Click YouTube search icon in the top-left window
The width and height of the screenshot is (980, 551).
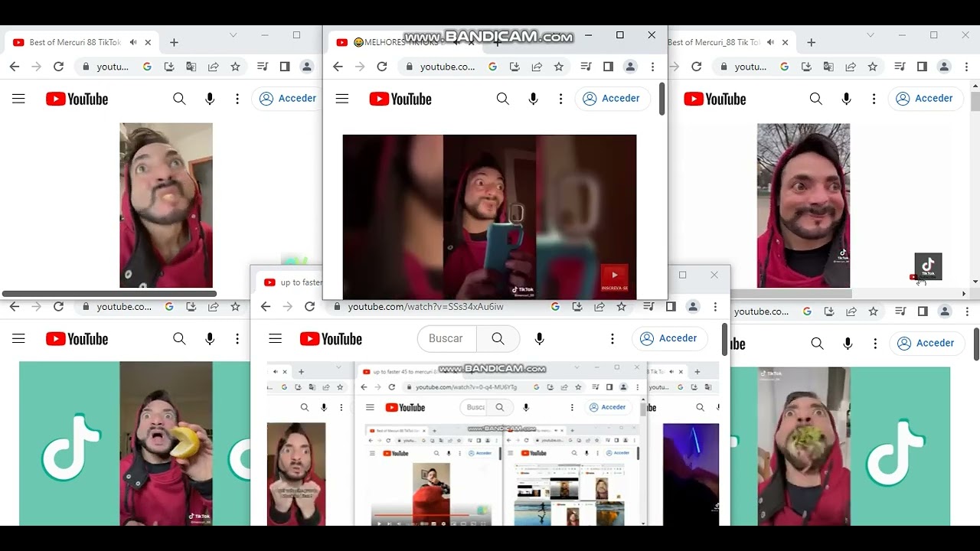point(179,99)
